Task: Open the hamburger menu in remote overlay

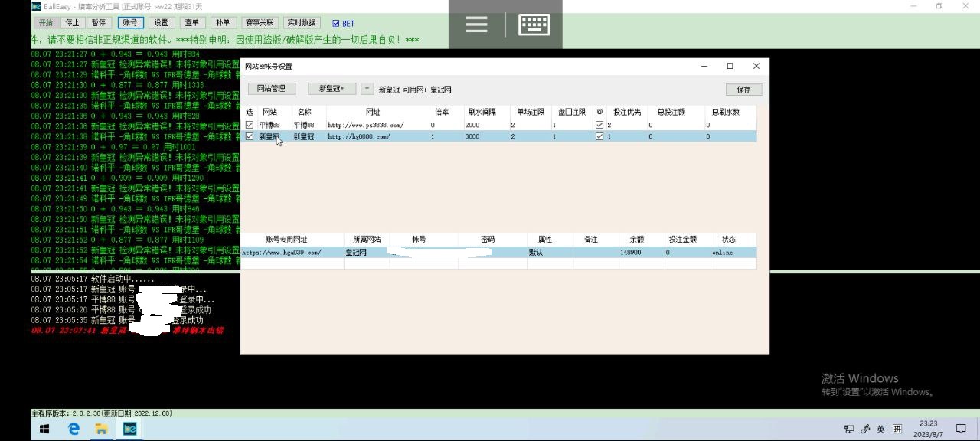Action: [476, 24]
